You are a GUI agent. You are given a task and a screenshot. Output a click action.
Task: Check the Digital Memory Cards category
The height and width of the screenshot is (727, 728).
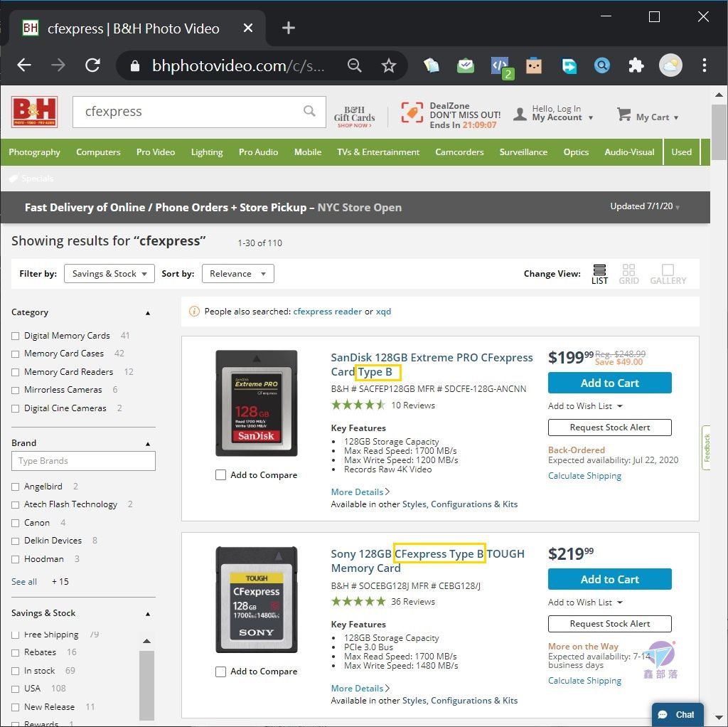point(16,336)
